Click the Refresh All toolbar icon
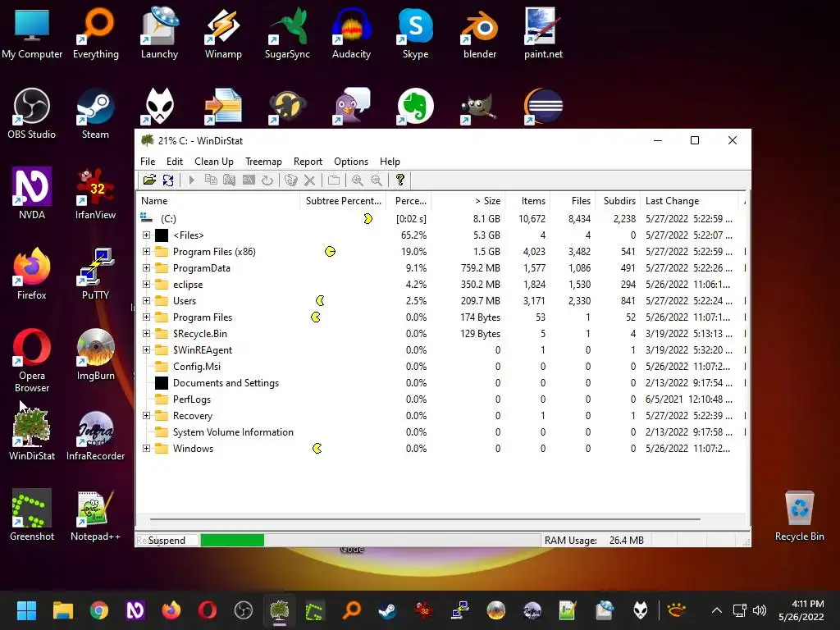840x630 pixels. pyautogui.click(x=168, y=180)
